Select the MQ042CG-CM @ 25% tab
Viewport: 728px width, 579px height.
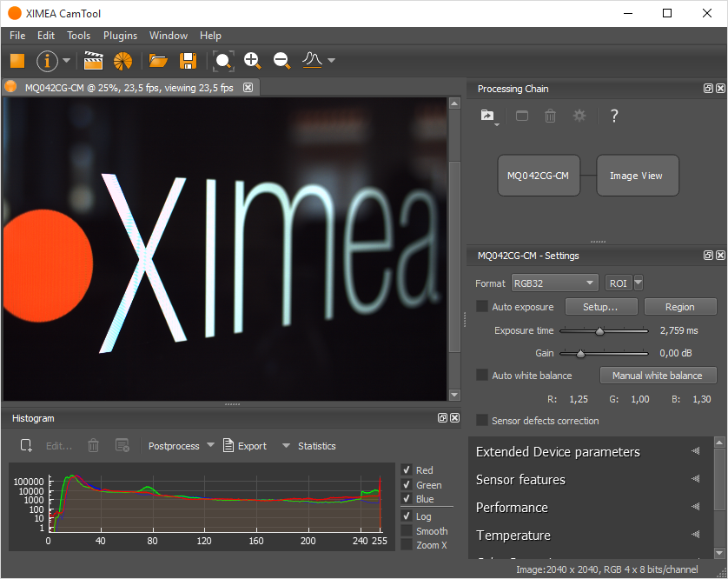click(x=129, y=88)
